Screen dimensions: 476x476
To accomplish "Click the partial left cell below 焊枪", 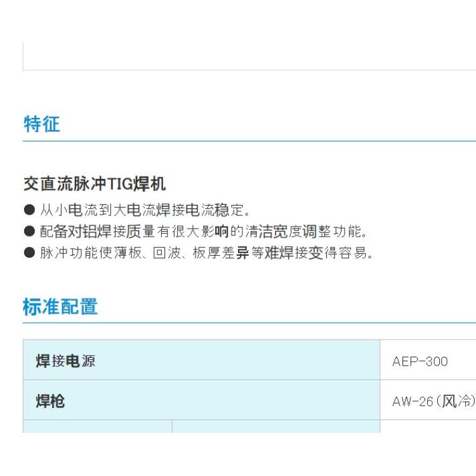I will (98, 426).
